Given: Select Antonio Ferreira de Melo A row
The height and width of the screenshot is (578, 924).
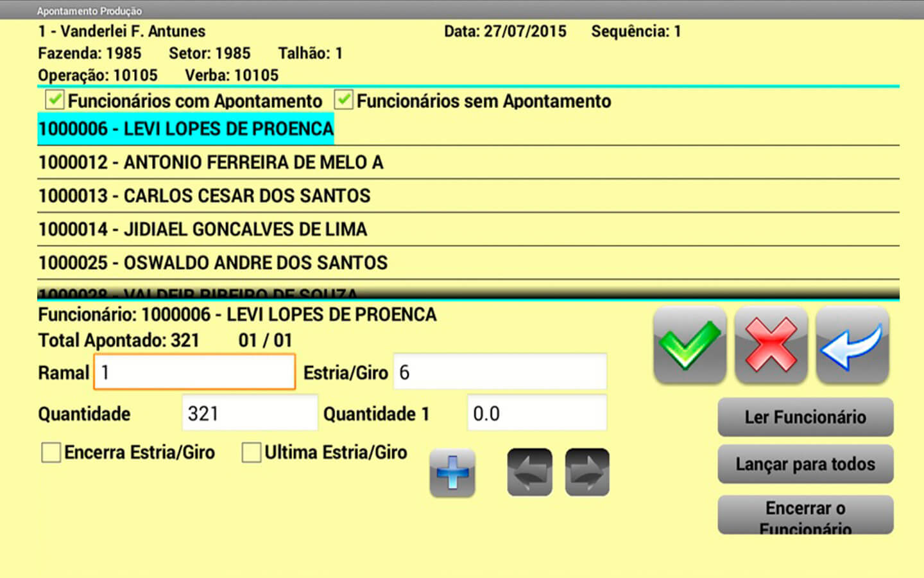Looking at the screenshot, I should (210, 162).
